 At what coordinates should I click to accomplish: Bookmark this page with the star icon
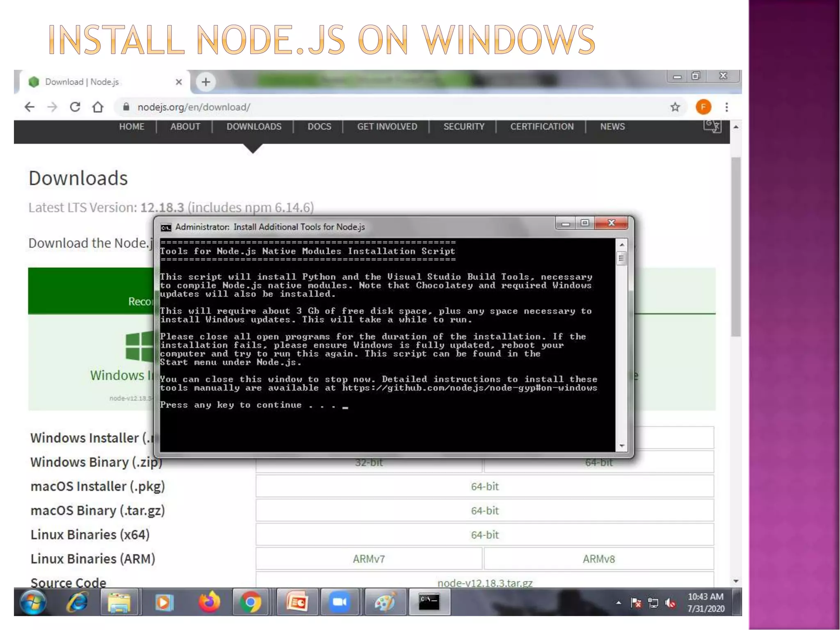tap(675, 107)
